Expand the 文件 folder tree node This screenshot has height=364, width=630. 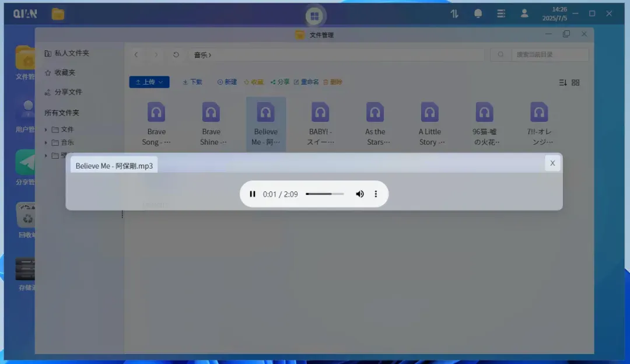46,129
